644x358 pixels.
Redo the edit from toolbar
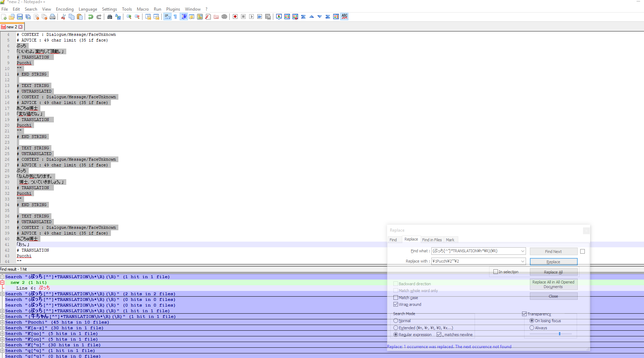point(99,17)
